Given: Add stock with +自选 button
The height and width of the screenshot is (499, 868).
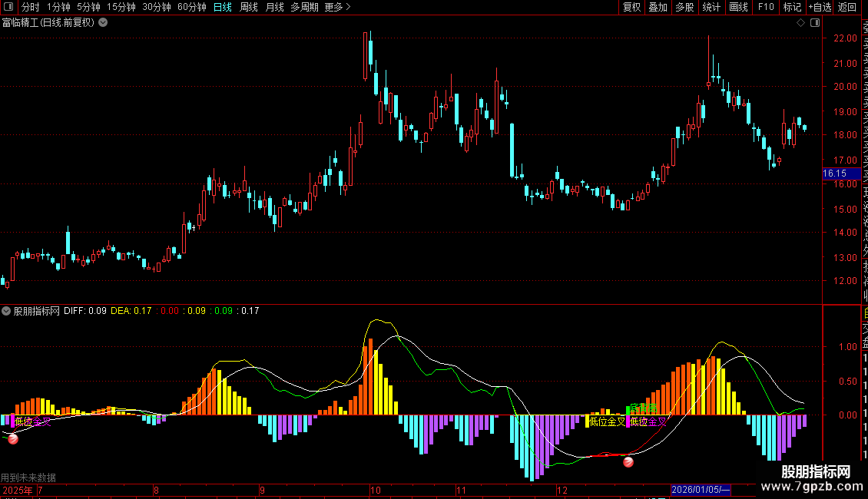Looking at the screenshot, I should pos(820,7).
